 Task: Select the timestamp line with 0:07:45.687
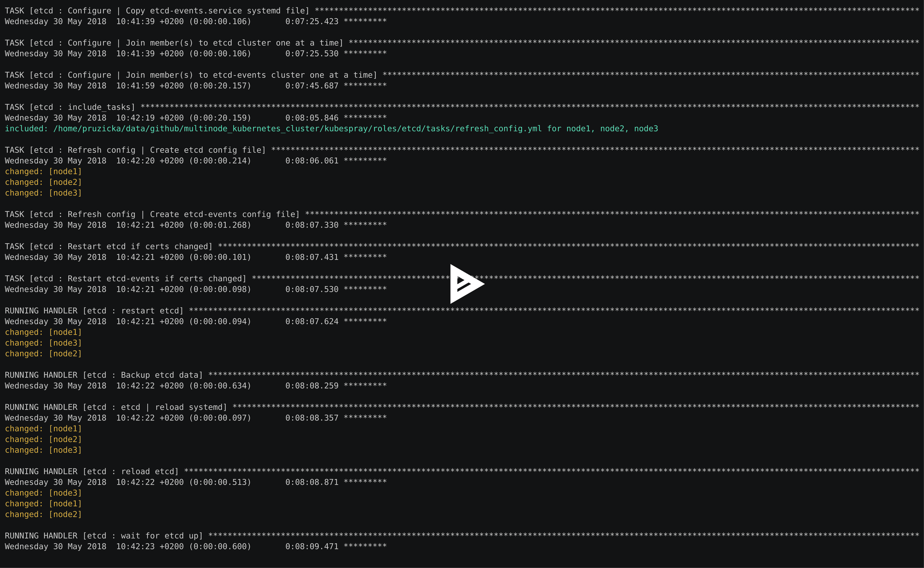[x=196, y=86]
